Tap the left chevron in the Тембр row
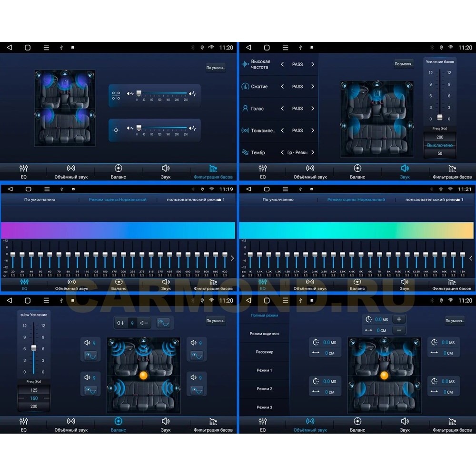The image size is (476, 476). (x=282, y=152)
